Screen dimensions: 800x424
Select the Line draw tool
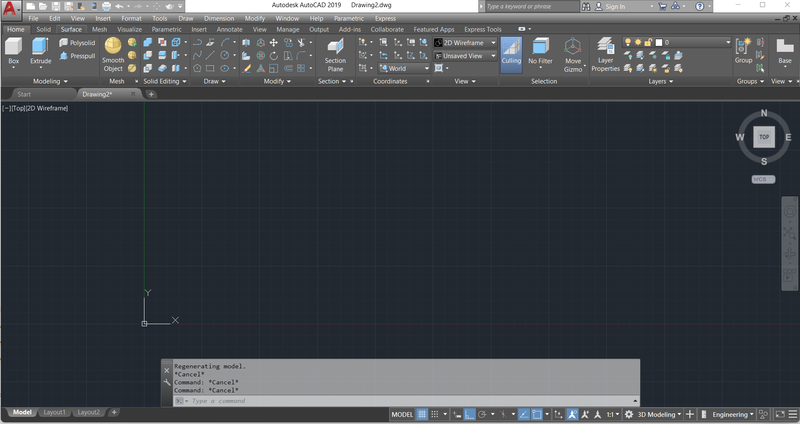(210, 55)
